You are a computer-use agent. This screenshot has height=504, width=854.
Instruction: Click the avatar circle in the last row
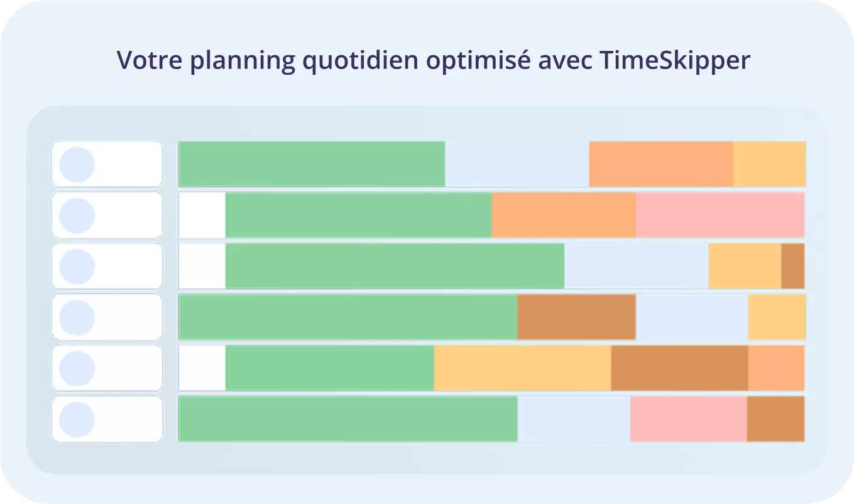point(77,419)
